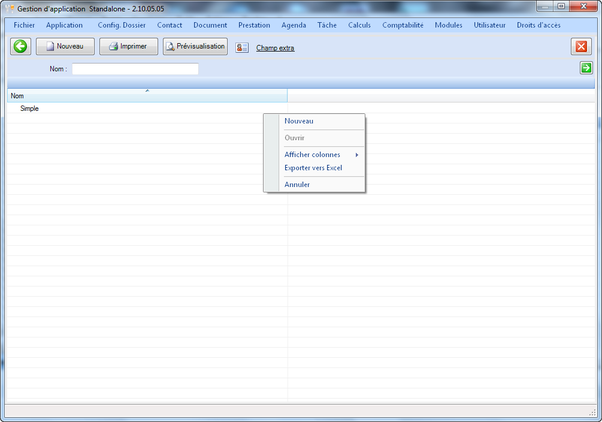Sort by the Nom column header
Image resolution: width=602 pixels, height=422 pixels.
point(146,96)
